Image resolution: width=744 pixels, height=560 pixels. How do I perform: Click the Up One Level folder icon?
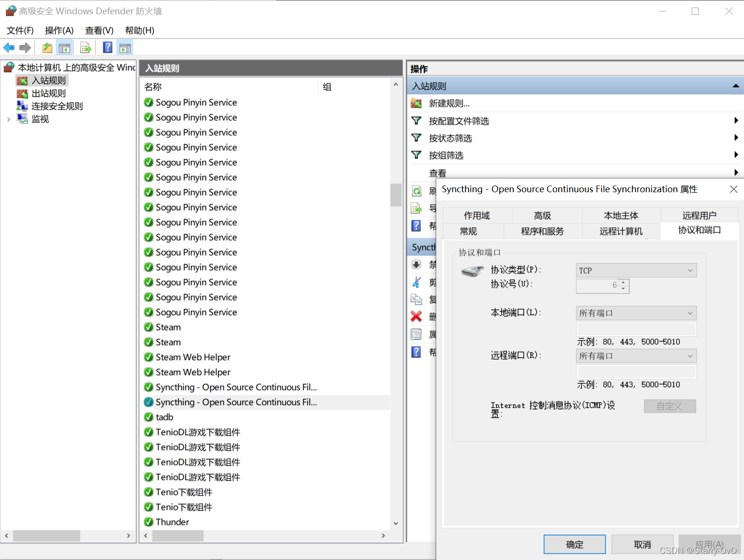pyautogui.click(x=47, y=48)
